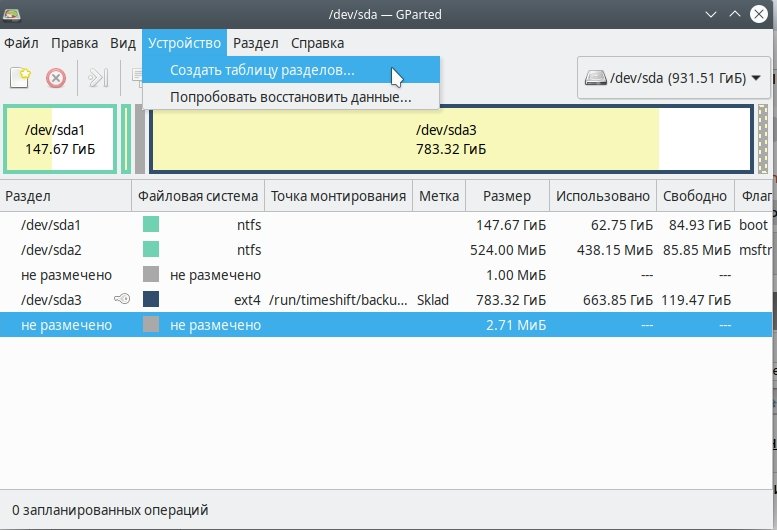Click the Apply last operation arrow icon
777x530 pixels.
click(98, 78)
